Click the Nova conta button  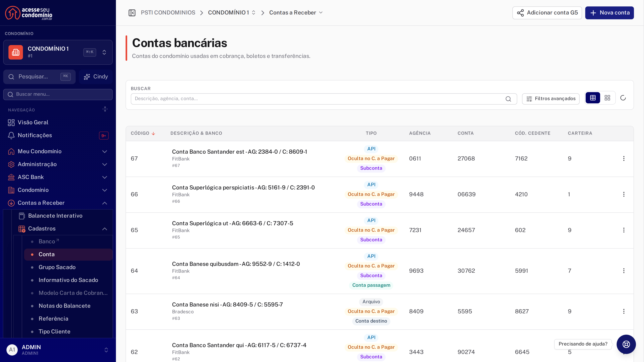(609, 13)
